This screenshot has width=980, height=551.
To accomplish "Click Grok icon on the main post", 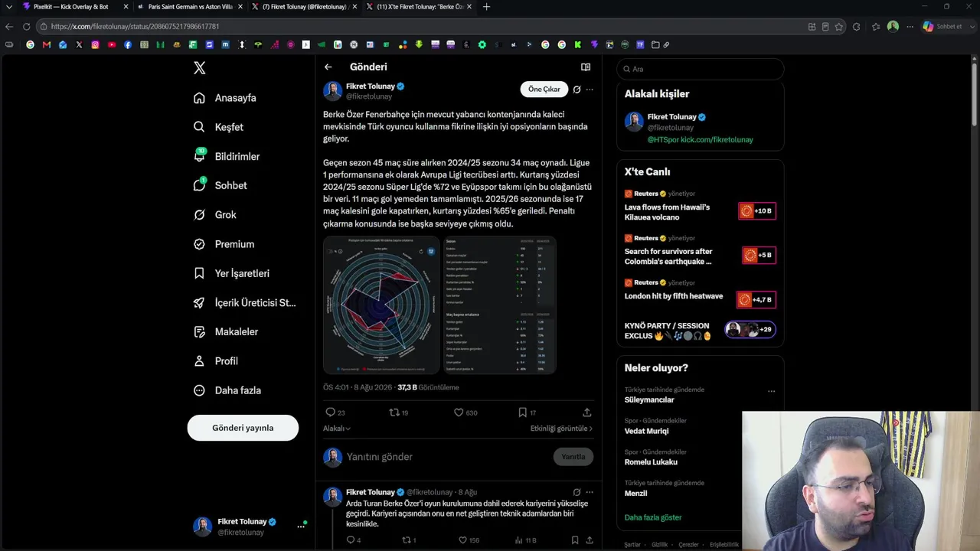I will coord(577,90).
